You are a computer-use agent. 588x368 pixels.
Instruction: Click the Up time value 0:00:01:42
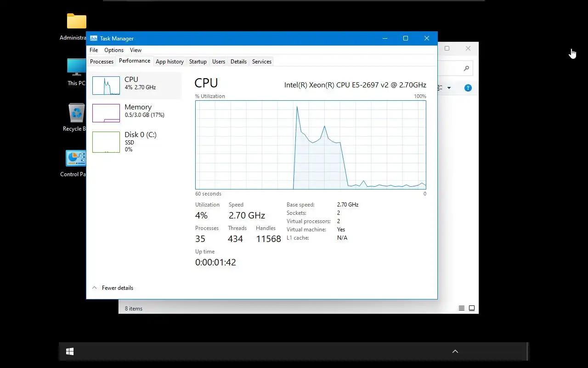(x=215, y=262)
